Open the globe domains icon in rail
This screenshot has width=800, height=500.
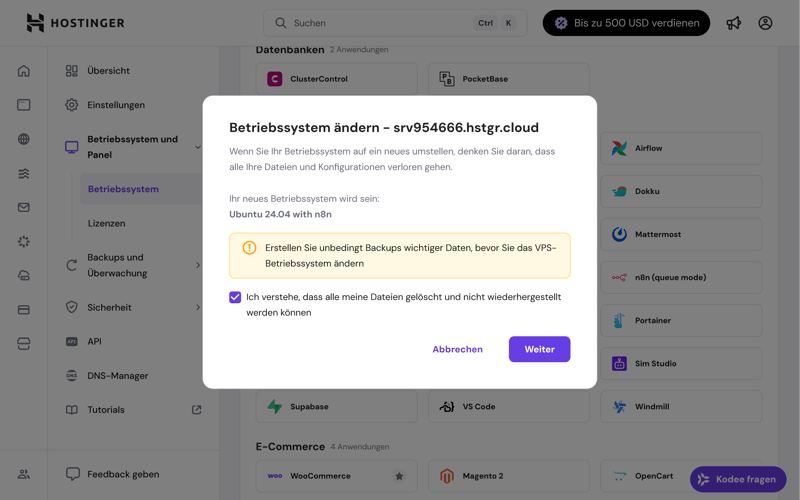pos(24,139)
